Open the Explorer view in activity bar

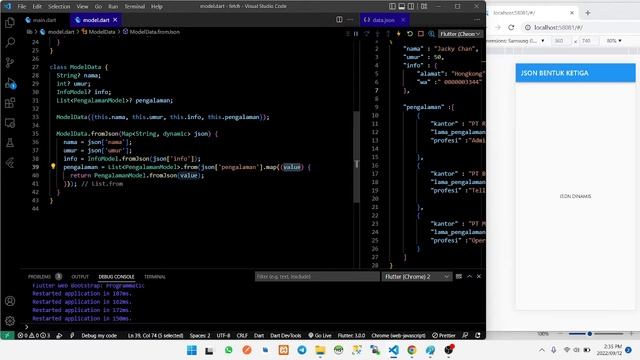[x=10, y=22]
